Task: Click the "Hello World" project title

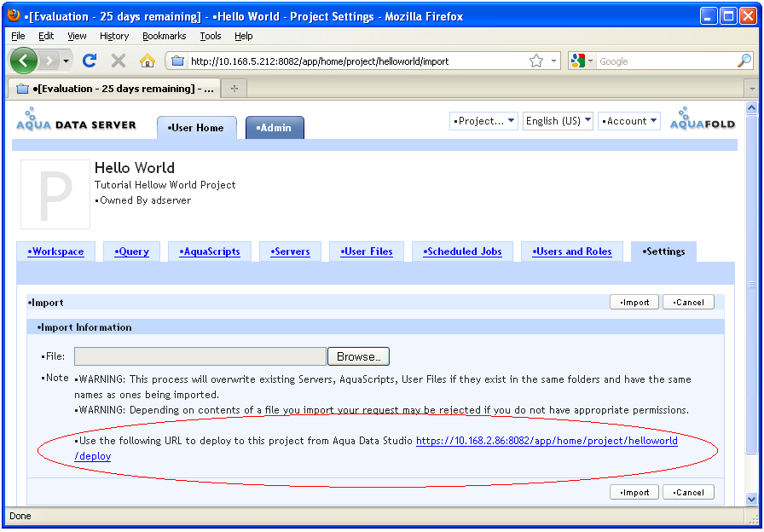Action: point(135,168)
